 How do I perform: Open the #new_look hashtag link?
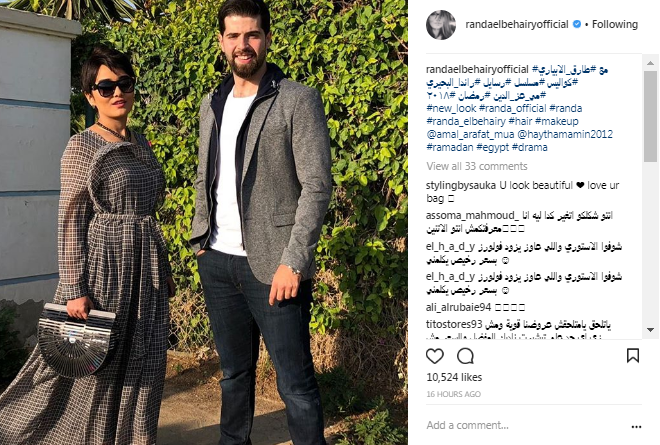(x=451, y=109)
